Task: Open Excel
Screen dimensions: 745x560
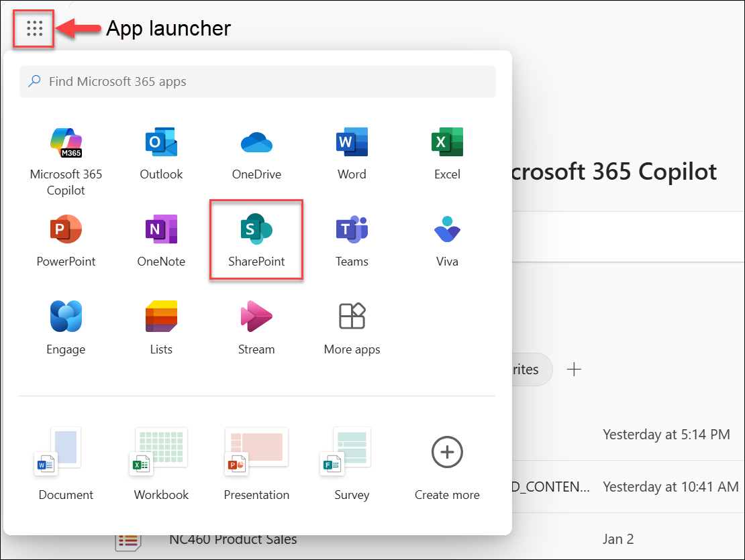Action: [x=447, y=153]
